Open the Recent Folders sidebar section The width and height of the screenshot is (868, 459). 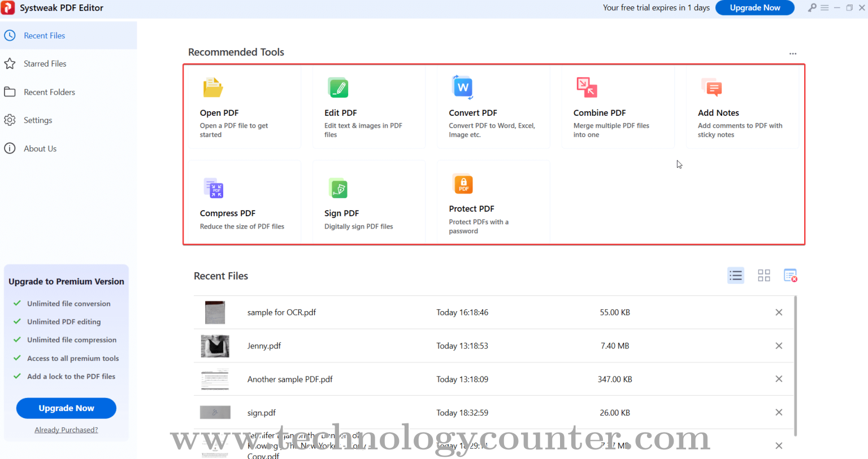pos(68,92)
